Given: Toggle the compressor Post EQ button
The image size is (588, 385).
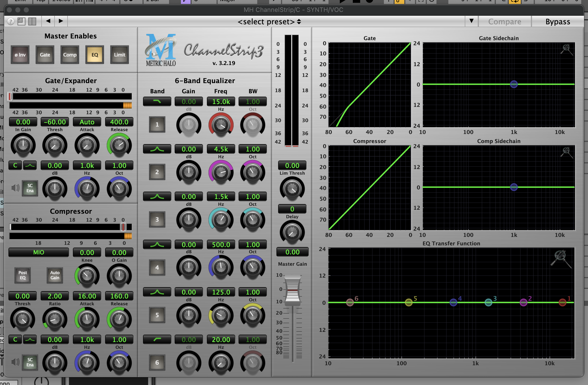Looking at the screenshot, I should point(23,275).
